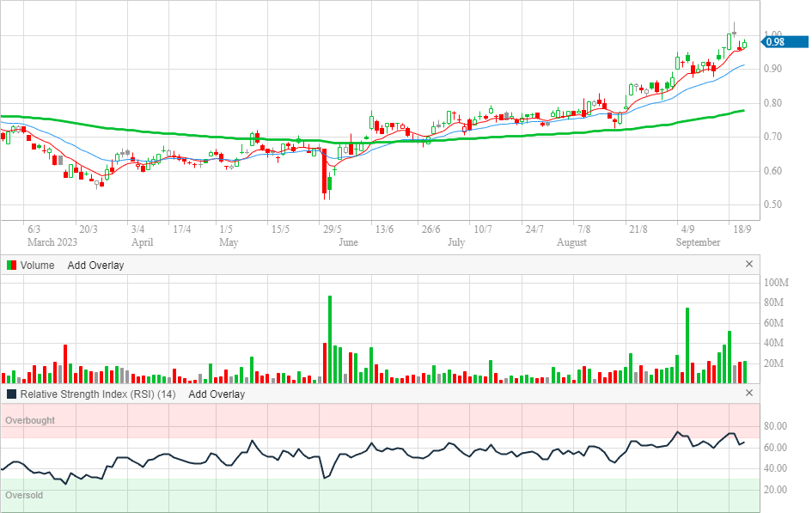Click the 29/5 date marker on the axis
Screen dimensions: 812x513
333,229
